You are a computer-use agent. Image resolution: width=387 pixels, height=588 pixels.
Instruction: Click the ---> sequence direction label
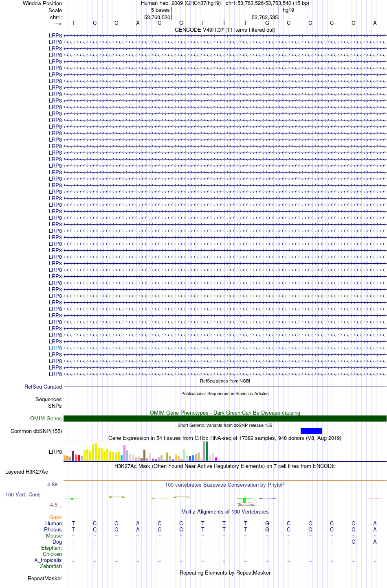[57, 24]
